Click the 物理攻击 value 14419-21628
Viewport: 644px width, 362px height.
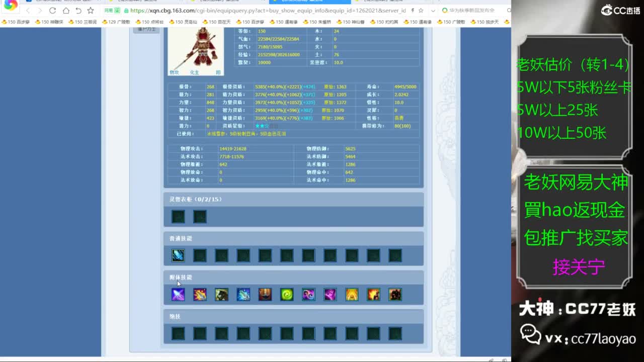pyautogui.click(x=232, y=149)
